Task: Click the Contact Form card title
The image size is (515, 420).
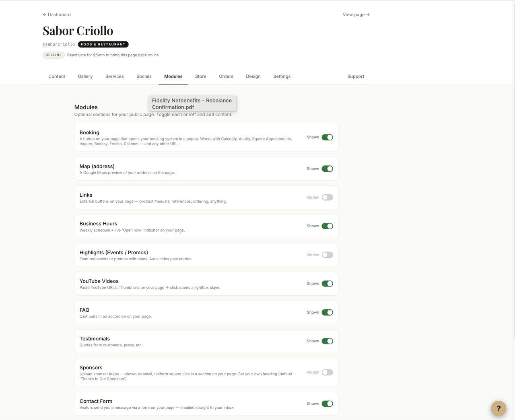Action: (96, 401)
